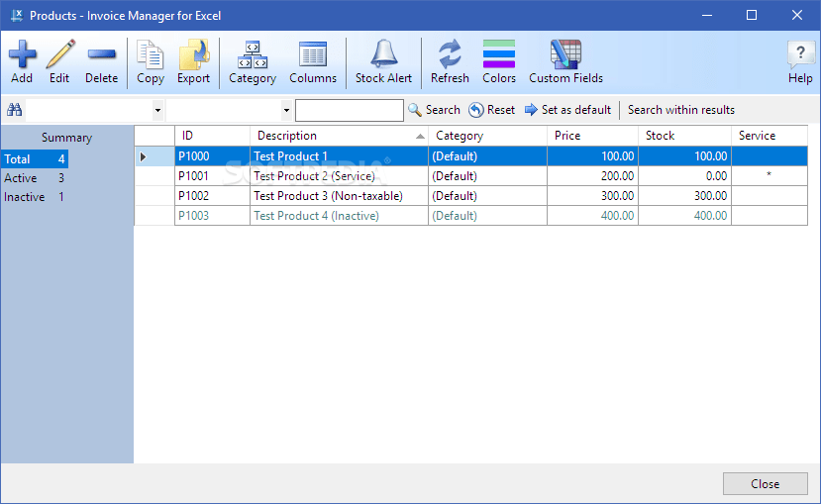Click the Test Product 1 description
This screenshot has height=504, width=821.
[x=339, y=156]
